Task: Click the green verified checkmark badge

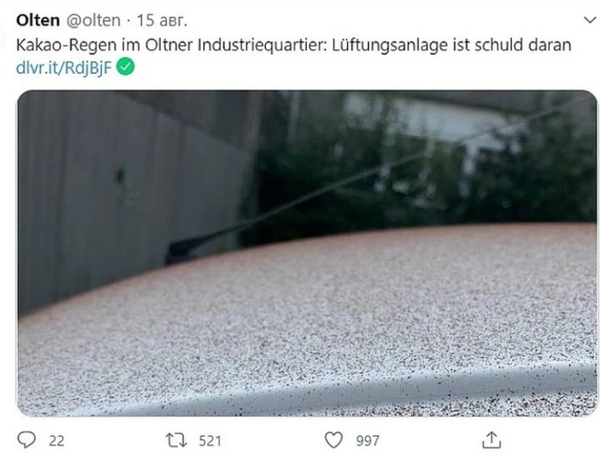Action: [126, 67]
